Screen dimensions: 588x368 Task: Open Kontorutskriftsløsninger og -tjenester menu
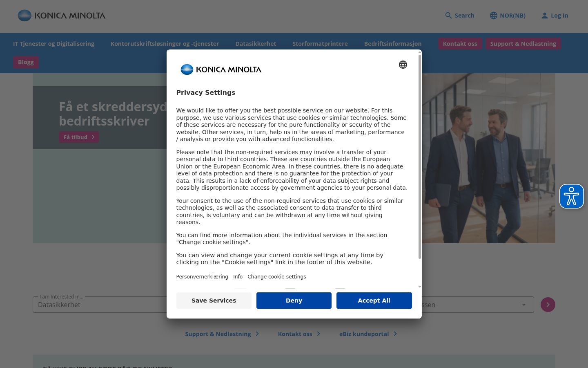pos(165,44)
